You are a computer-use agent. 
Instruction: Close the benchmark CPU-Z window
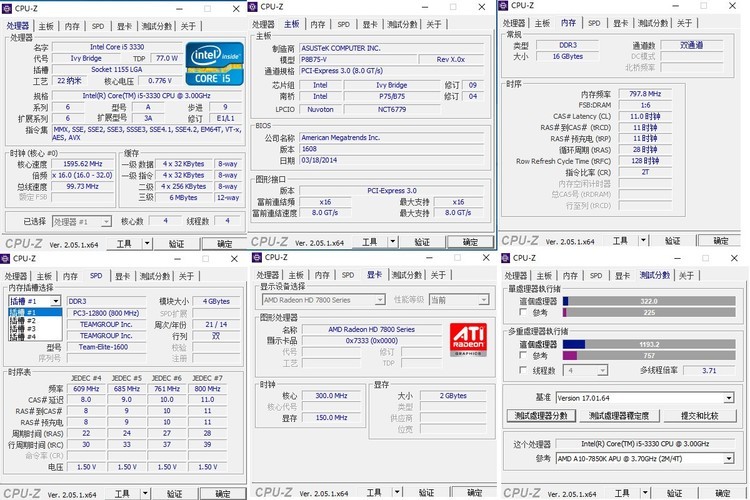735,258
